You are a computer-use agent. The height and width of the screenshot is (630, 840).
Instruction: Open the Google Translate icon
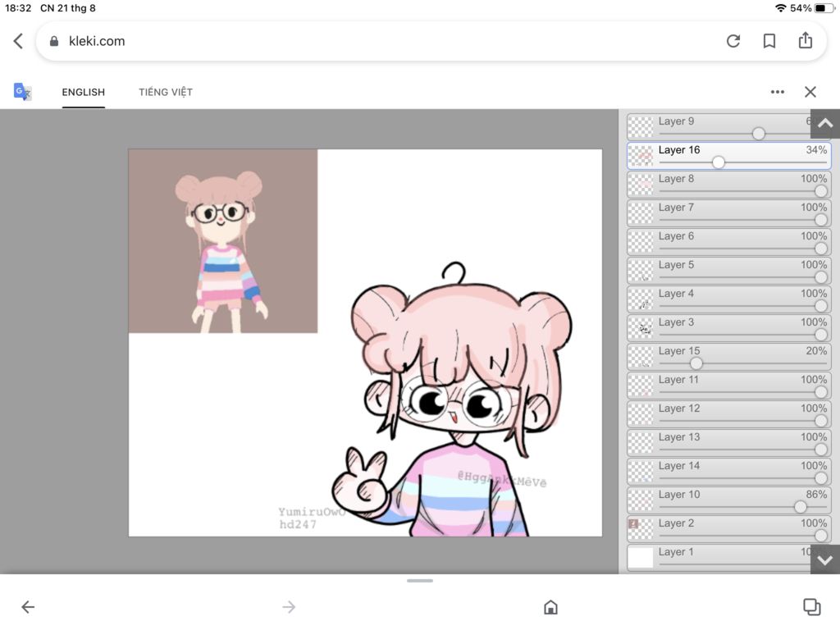pos(22,92)
